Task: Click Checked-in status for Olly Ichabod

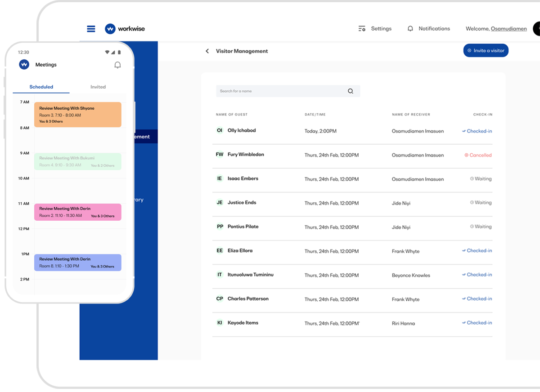Action: [x=477, y=131]
